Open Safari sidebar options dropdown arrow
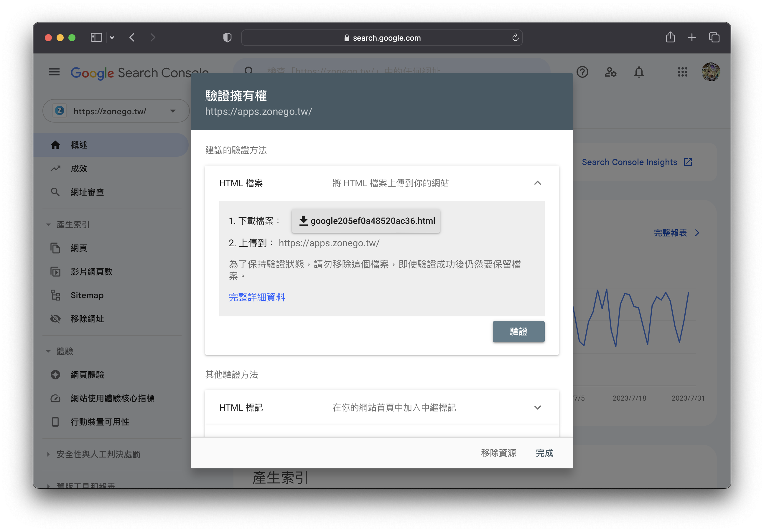 (112, 38)
